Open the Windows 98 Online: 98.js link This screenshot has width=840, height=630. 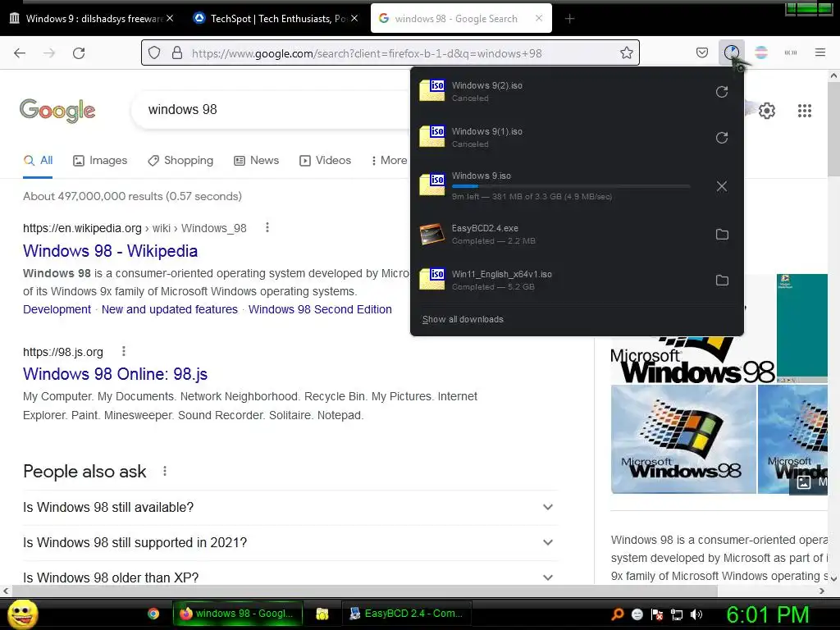(x=115, y=374)
